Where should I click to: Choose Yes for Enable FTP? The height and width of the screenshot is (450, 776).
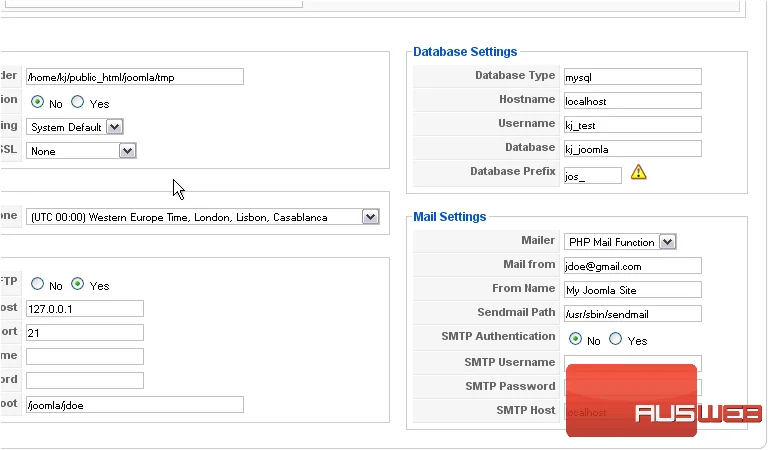77,284
